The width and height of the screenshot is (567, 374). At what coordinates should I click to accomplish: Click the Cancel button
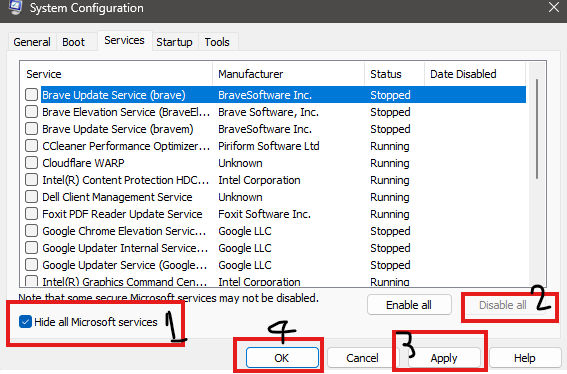click(362, 358)
